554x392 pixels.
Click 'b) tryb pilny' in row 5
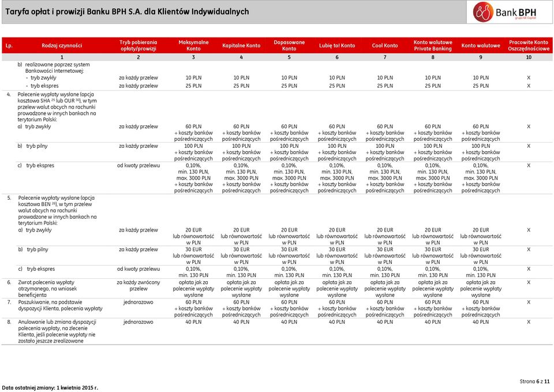pos(33,249)
